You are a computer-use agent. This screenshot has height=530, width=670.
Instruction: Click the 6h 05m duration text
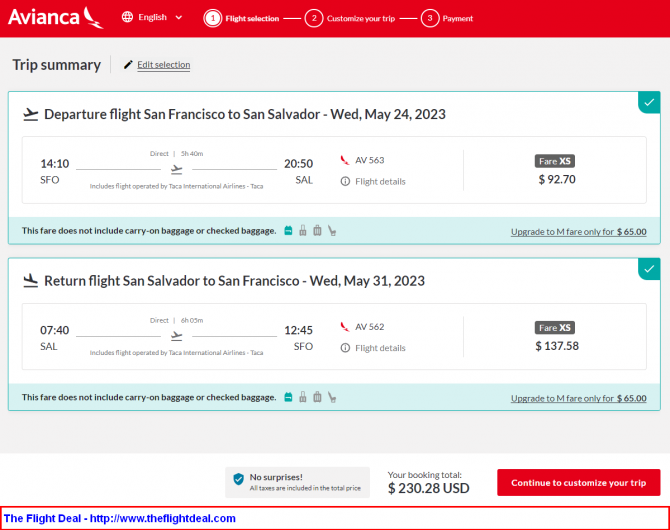pyautogui.click(x=192, y=320)
